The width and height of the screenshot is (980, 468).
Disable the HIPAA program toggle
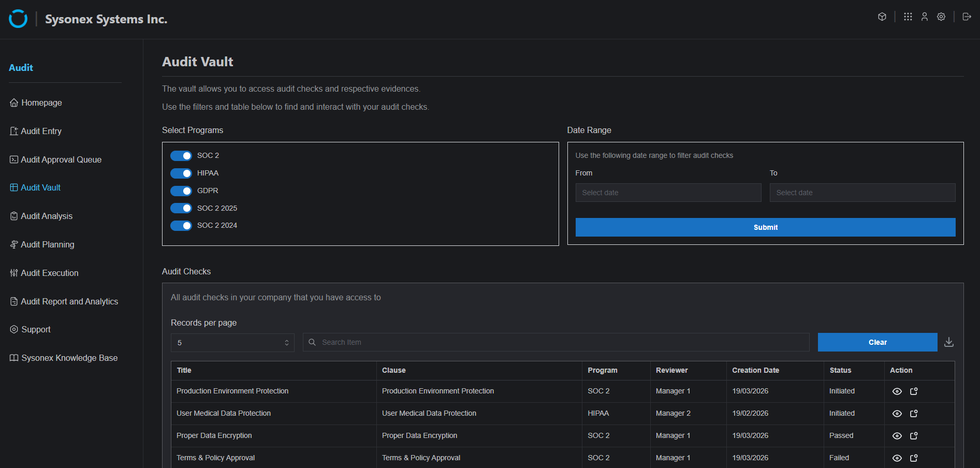pyautogui.click(x=181, y=173)
